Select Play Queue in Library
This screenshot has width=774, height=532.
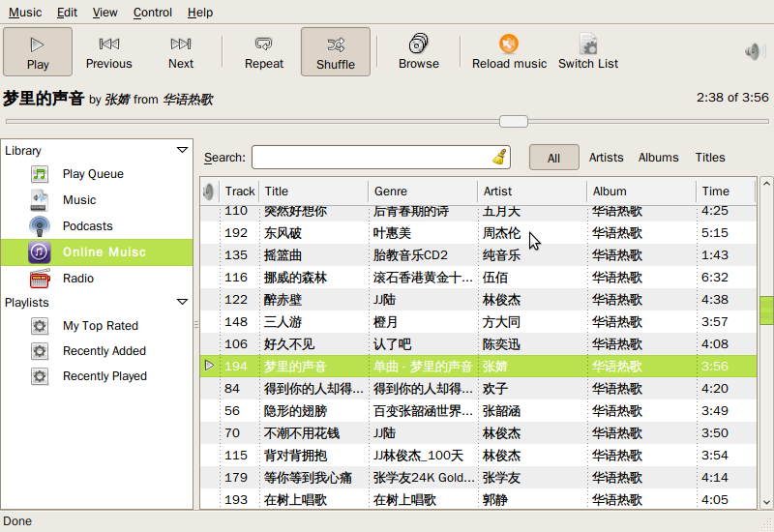97,174
